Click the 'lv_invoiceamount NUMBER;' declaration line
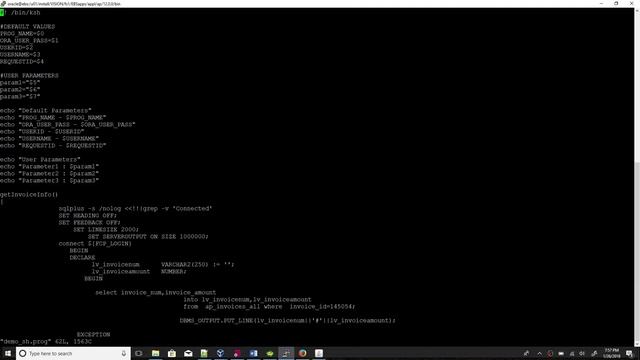 pos(139,271)
